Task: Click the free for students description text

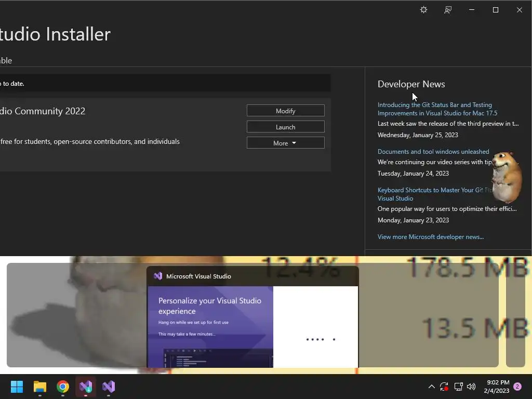Action: click(x=89, y=141)
